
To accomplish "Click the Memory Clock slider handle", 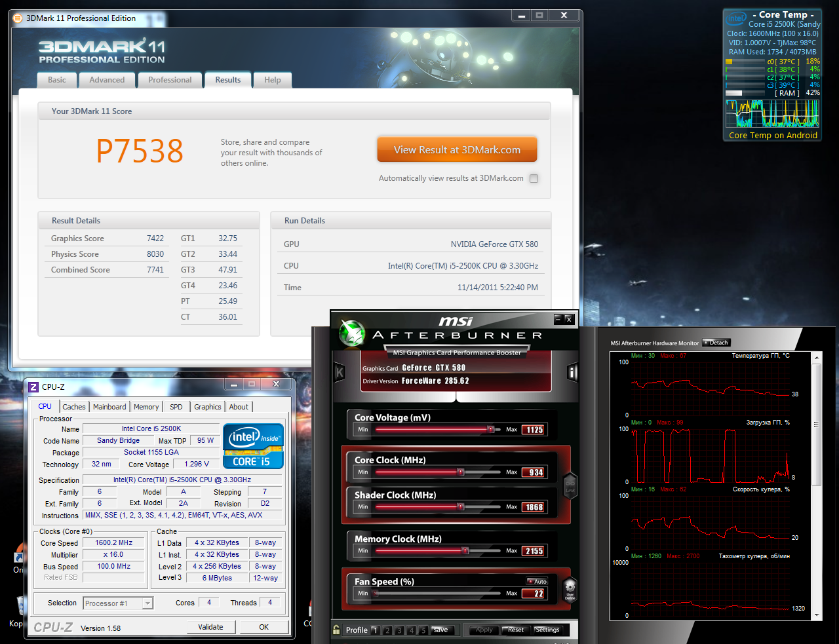I will (465, 551).
